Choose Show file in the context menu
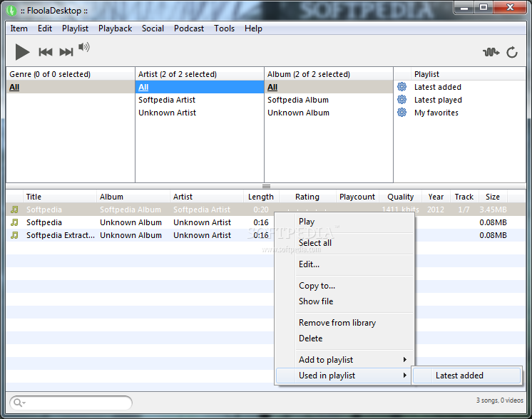 click(344, 301)
